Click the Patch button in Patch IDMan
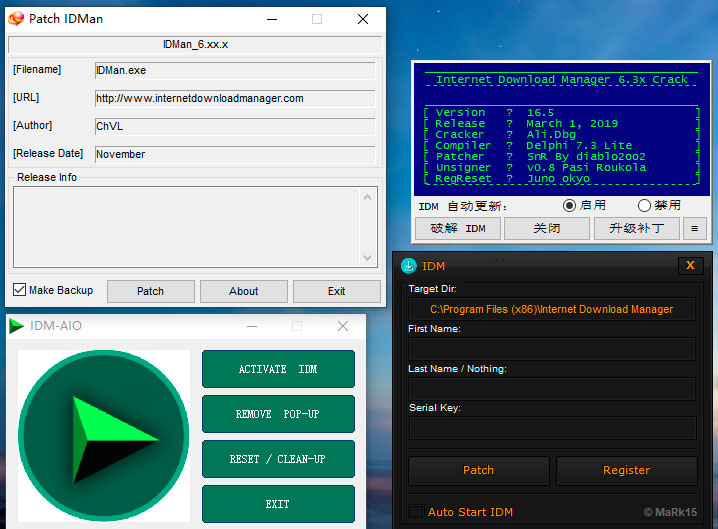 [x=151, y=291]
